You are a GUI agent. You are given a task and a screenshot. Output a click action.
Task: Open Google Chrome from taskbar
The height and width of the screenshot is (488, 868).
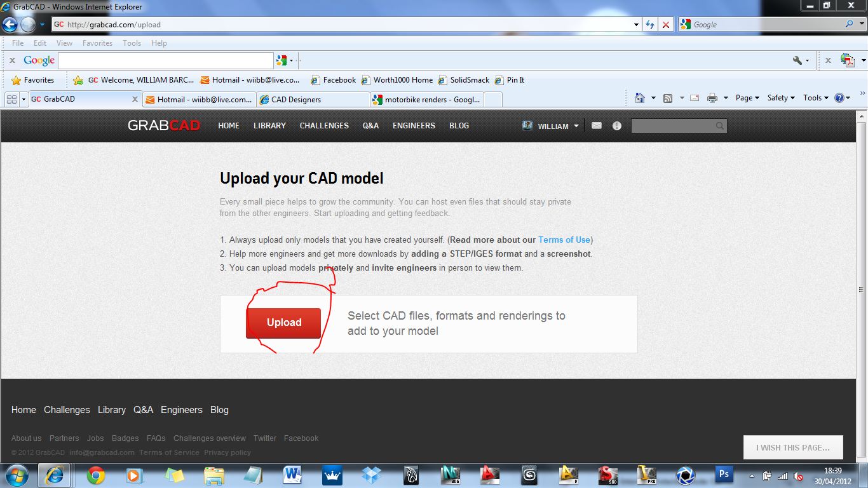[96, 475]
